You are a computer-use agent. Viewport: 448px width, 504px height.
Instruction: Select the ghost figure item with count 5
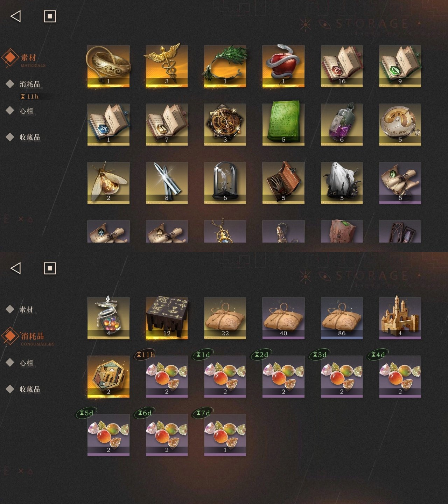pos(342,183)
